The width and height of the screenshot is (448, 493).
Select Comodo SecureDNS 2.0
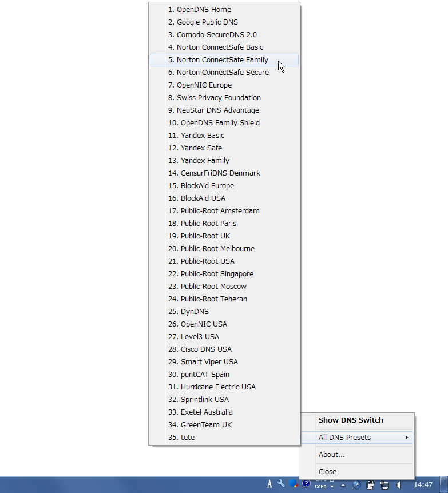[x=224, y=35]
